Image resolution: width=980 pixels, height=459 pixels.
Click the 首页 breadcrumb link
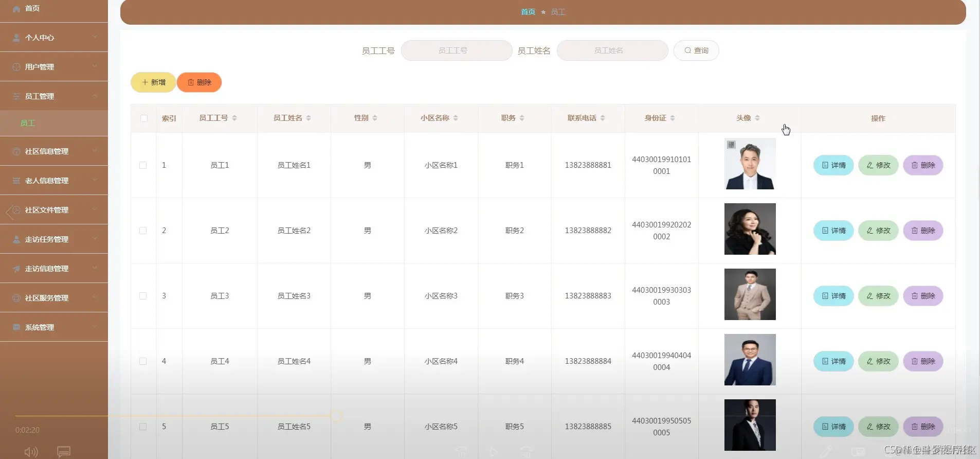[x=528, y=12]
